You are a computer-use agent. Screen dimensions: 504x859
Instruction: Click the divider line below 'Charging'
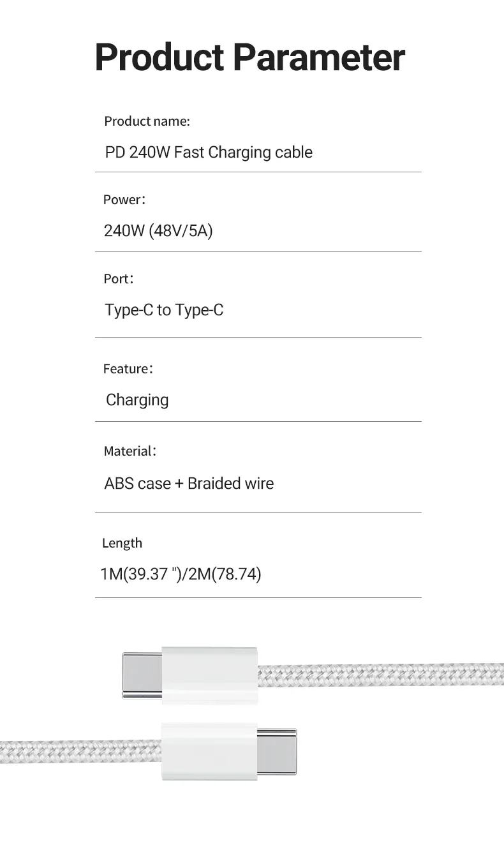tap(258, 421)
